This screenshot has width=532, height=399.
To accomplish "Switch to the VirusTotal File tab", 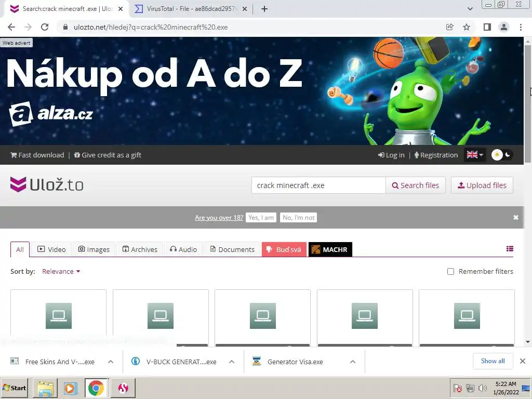I will (192, 9).
